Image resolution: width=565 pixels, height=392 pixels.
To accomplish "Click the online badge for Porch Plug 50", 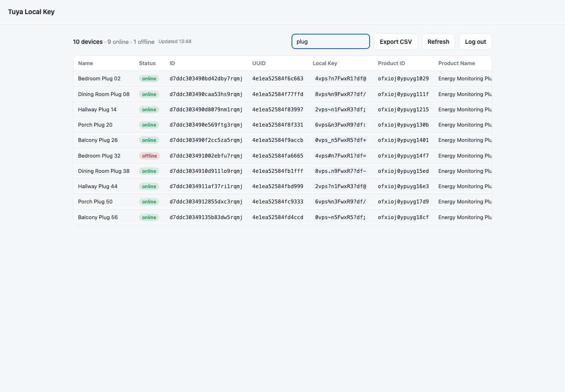I will (149, 201).
